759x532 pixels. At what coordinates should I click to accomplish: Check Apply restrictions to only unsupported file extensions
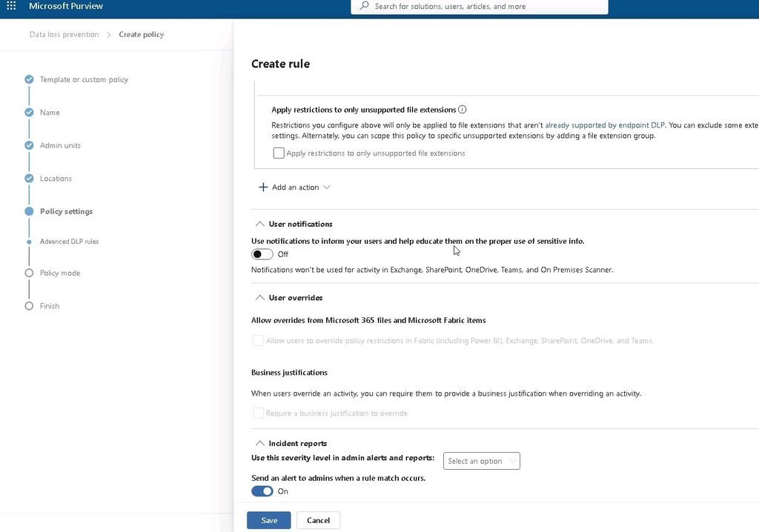coord(279,153)
